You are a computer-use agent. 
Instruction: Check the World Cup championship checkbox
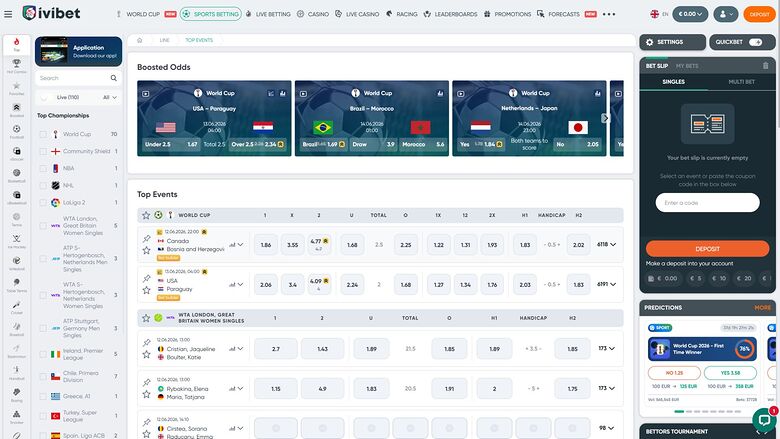pyautogui.click(x=43, y=134)
